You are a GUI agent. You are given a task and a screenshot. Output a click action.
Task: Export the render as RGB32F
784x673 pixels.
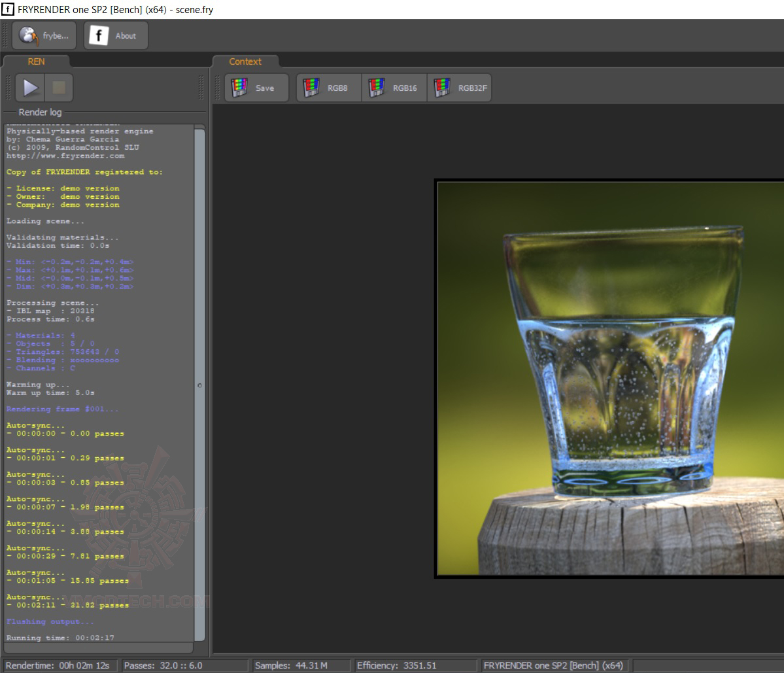coord(460,88)
